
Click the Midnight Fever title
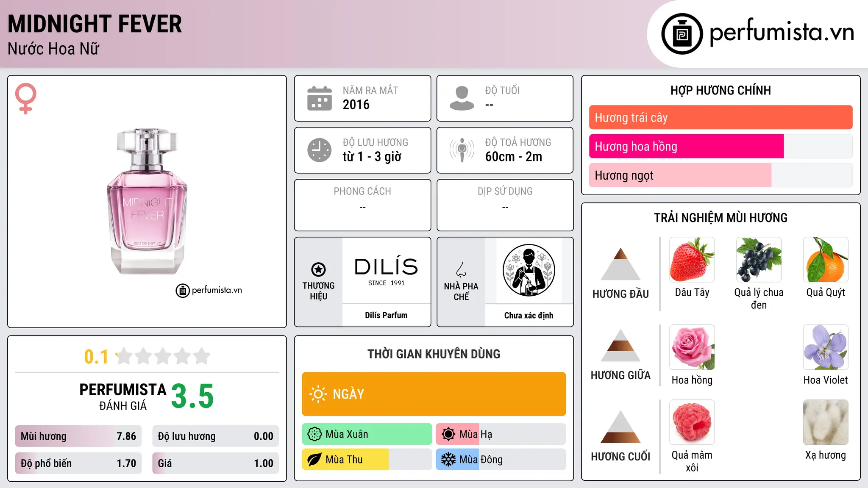tap(95, 24)
